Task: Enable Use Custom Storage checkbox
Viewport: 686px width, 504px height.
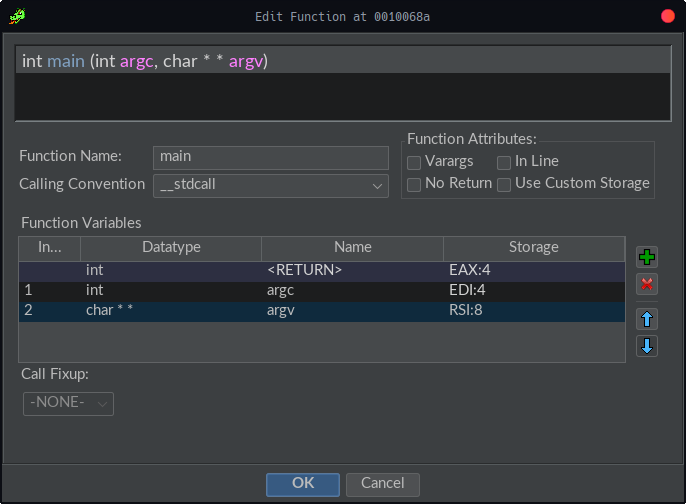Action: [x=504, y=184]
